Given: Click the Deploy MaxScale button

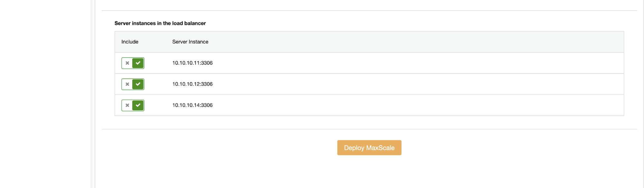Looking at the screenshot, I should coord(369,148).
